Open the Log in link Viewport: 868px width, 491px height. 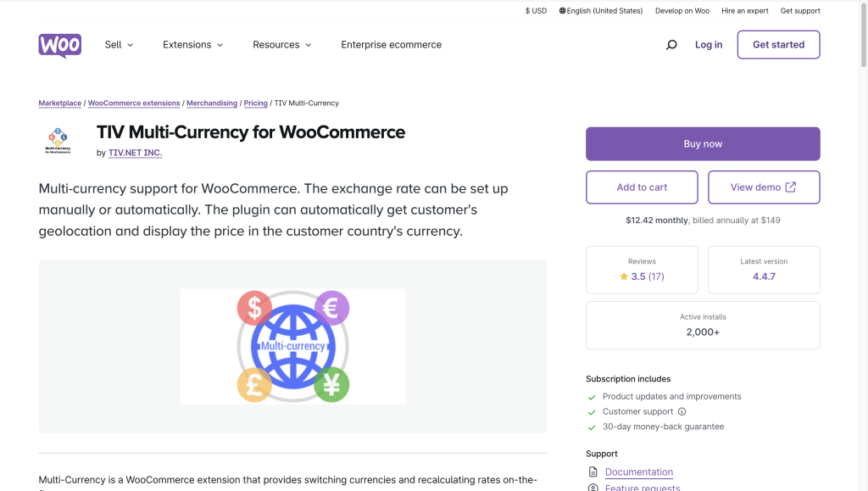pyautogui.click(x=709, y=45)
